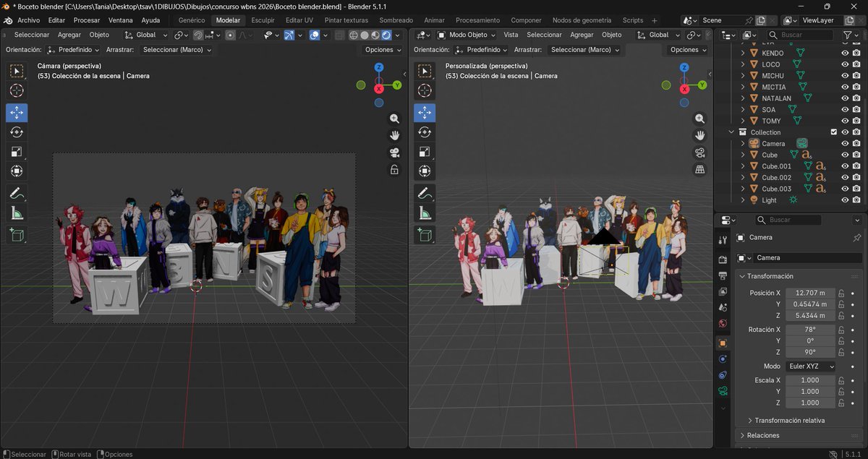868x459 pixels.
Task: Click the zoom magnifier in right viewport
Action: (699, 119)
